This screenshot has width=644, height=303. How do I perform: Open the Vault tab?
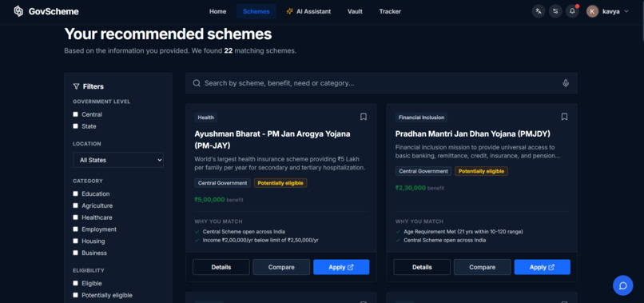pos(355,11)
